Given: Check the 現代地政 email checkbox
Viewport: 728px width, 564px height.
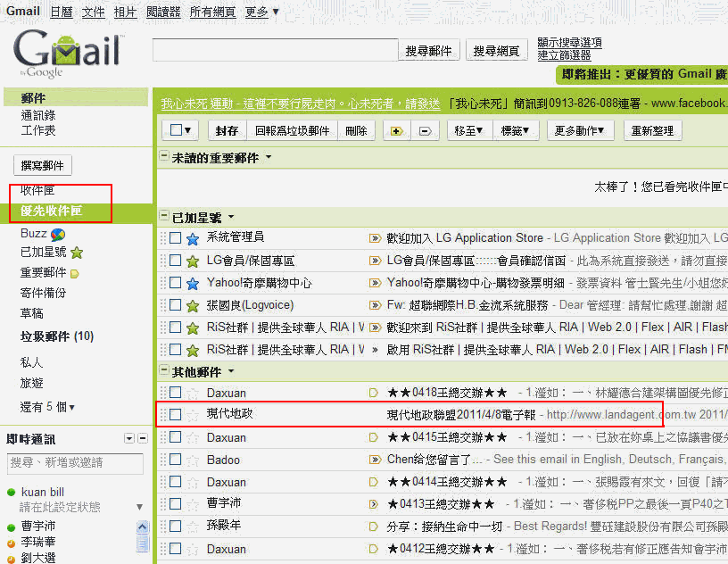Looking at the screenshot, I should point(176,414).
